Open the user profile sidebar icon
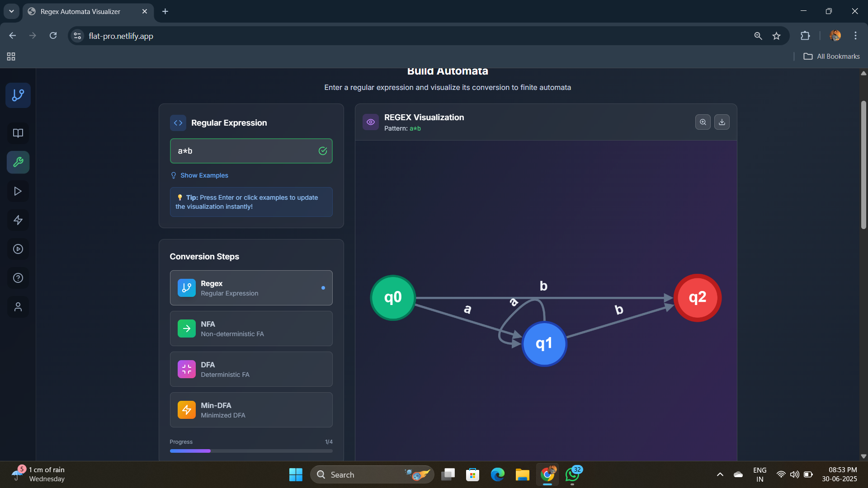This screenshot has height=488, width=868. [18, 307]
